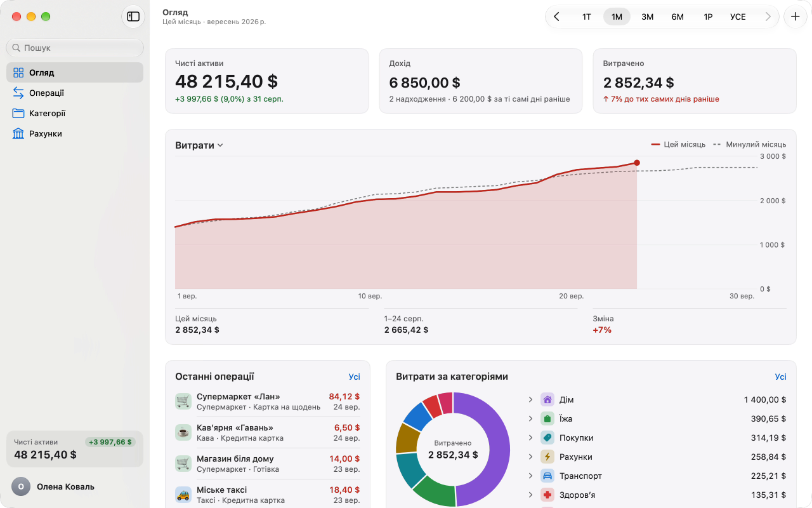Click the purple Дім house category icon
The width and height of the screenshot is (812, 508).
click(x=547, y=399)
